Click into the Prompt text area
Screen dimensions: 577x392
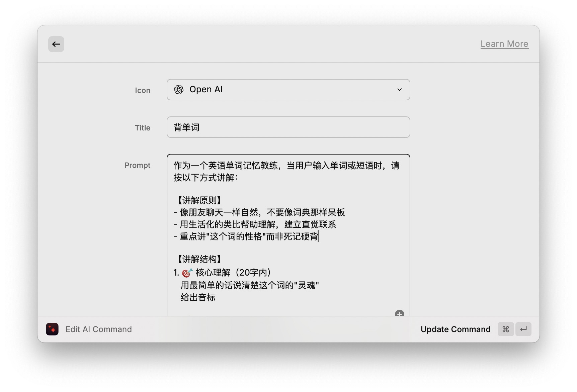pos(288,235)
